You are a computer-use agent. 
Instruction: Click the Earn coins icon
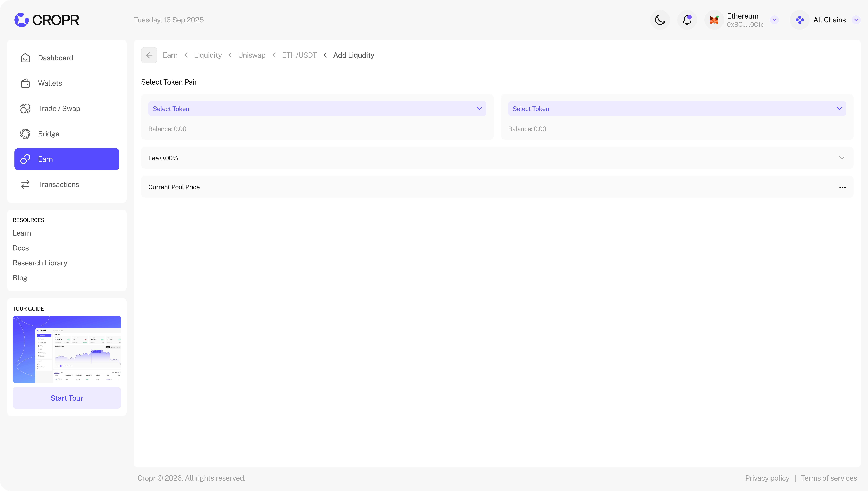click(25, 159)
